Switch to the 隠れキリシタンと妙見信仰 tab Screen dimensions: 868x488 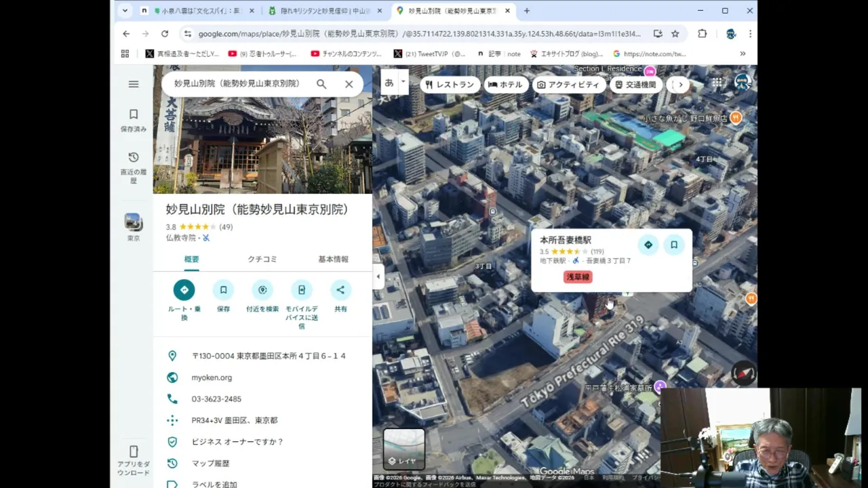coord(324,11)
